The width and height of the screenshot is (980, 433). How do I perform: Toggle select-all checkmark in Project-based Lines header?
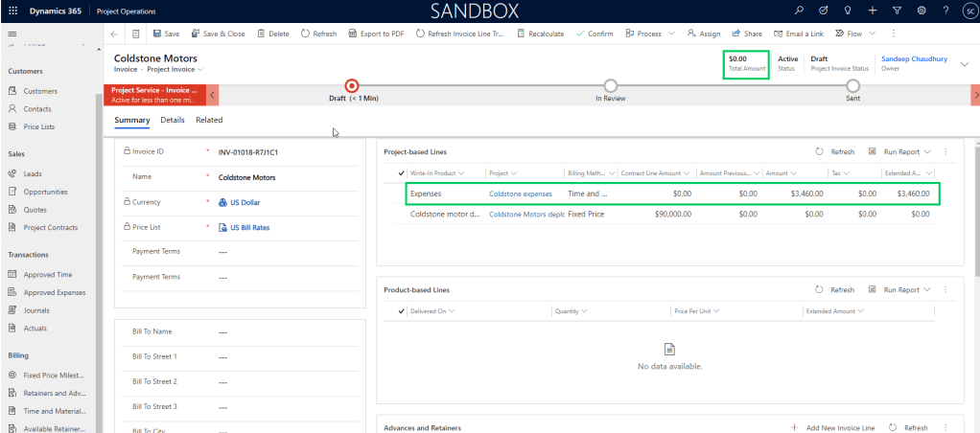click(x=401, y=173)
